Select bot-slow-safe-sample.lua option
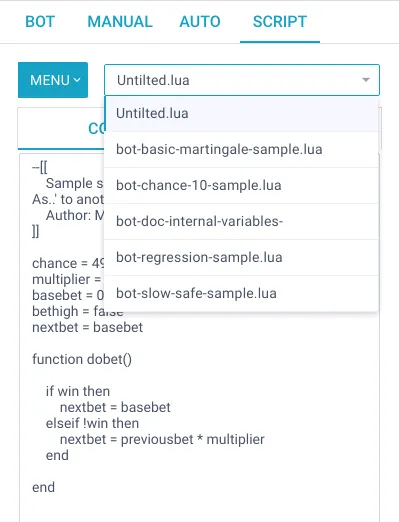Image resolution: width=399 pixels, height=522 pixels. click(x=242, y=294)
